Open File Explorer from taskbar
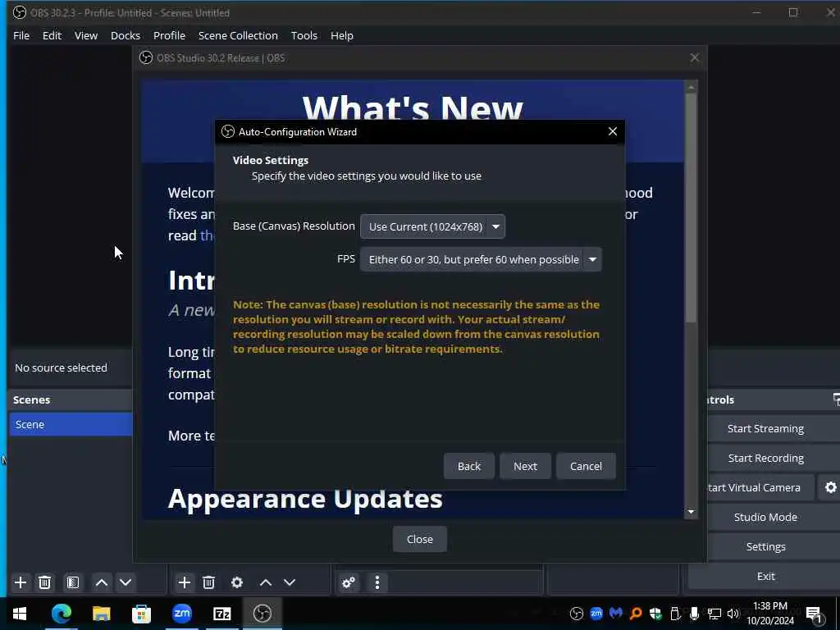The height and width of the screenshot is (630, 840). tap(101, 614)
